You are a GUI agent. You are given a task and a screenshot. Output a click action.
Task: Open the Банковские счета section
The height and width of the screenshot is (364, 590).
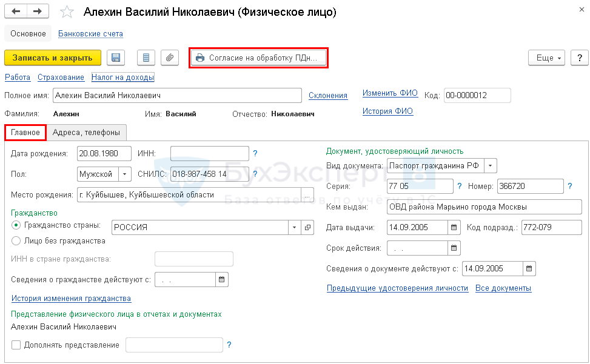(x=90, y=34)
